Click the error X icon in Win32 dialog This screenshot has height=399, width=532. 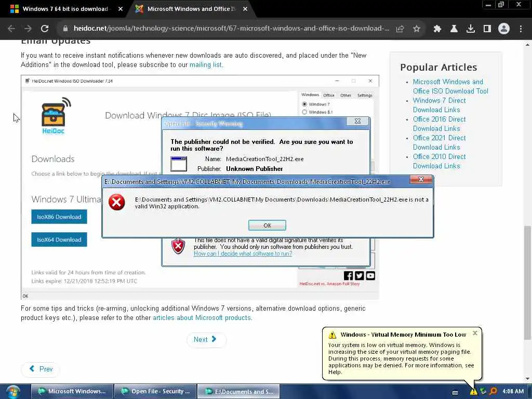coord(117,202)
